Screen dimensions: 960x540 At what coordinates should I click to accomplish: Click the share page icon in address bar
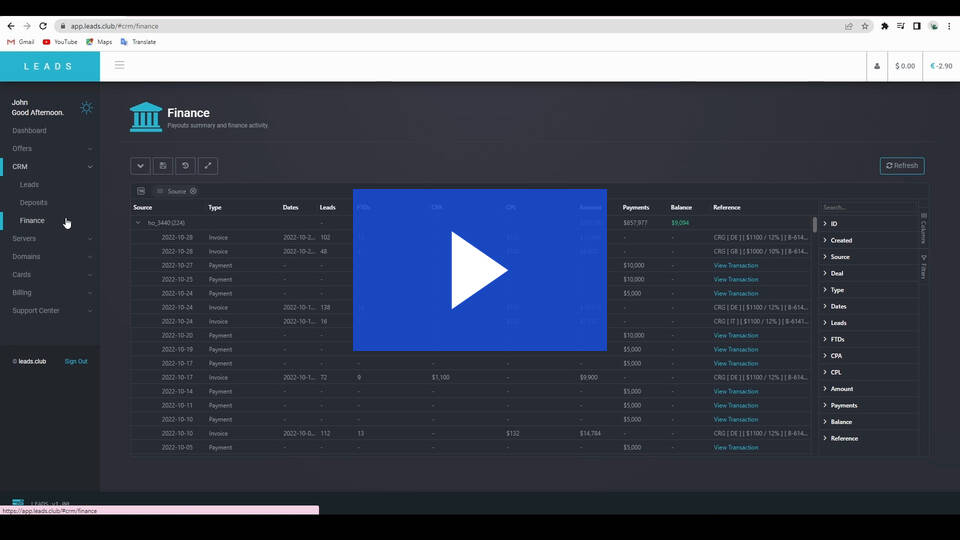coord(849,26)
